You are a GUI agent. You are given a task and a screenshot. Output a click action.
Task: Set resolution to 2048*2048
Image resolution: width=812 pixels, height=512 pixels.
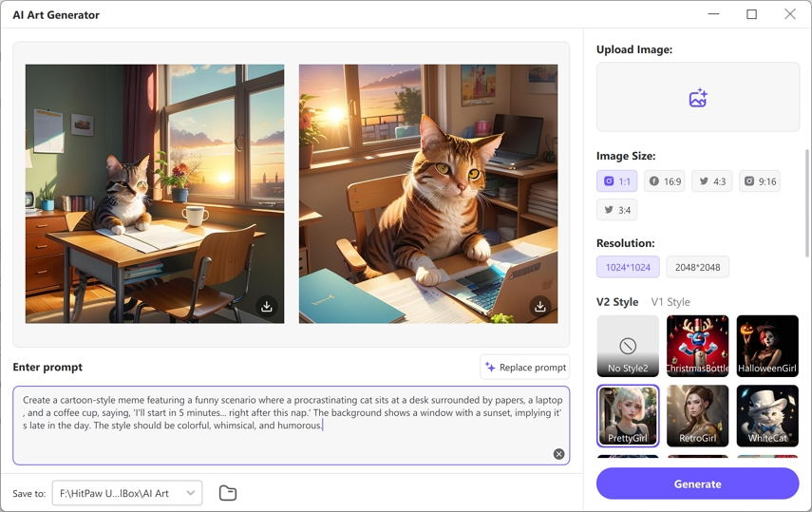point(697,267)
